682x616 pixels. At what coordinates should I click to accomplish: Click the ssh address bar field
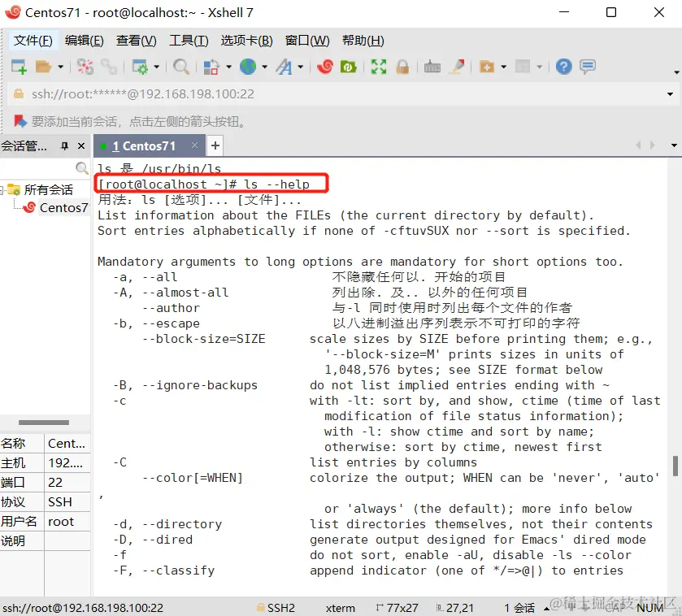click(339, 94)
